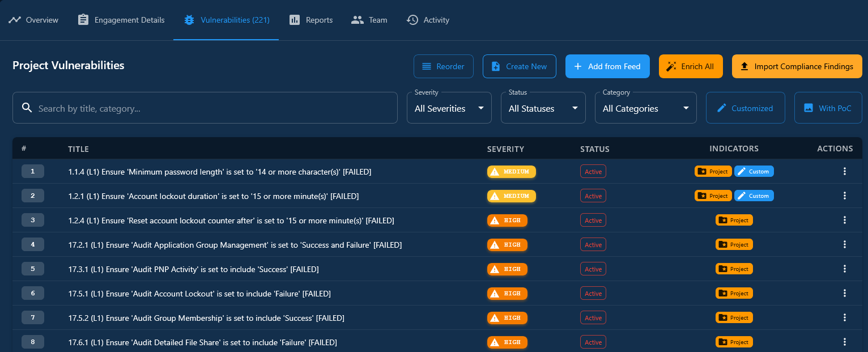Click Project indicator badge in row 4
Viewport: 868px width, 352px height.
[x=734, y=244]
